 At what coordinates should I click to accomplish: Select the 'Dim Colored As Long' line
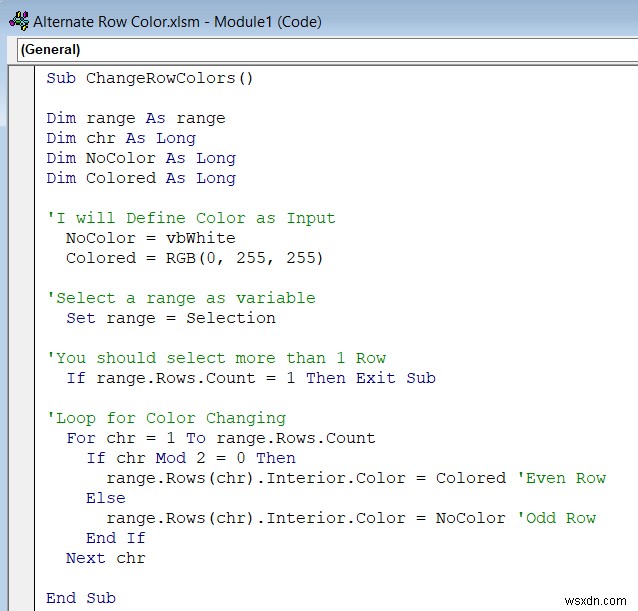[x=140, y=178]
